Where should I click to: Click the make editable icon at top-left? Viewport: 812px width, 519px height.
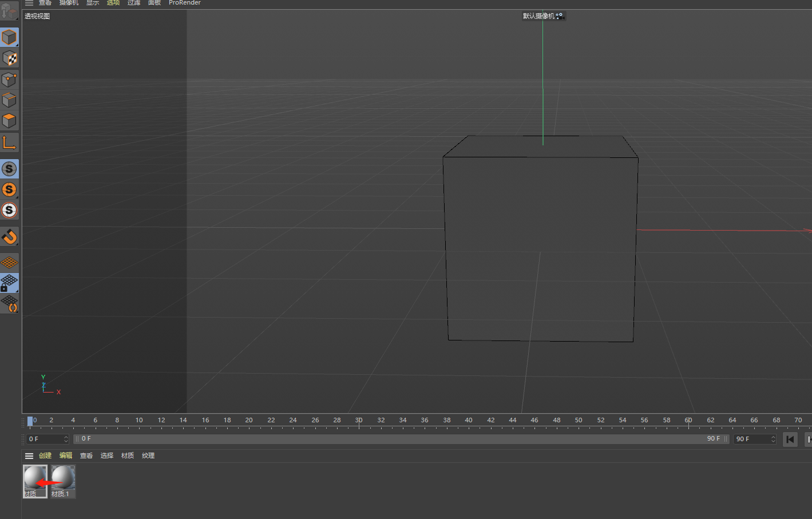point(9,10)
